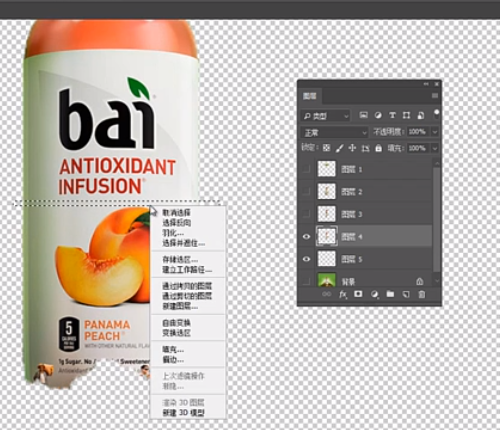This screenshot has width=500, height=430.
Task: Click lock image pixels brush icon
Action: coord(339,148)
